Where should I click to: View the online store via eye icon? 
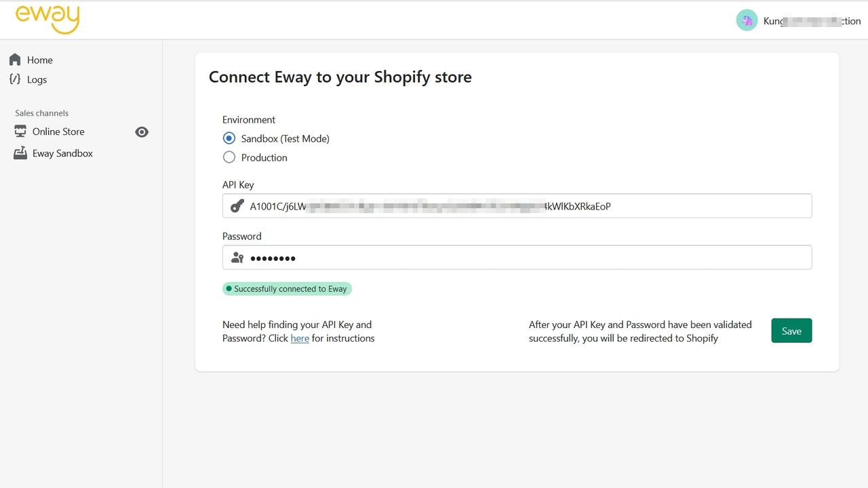[142, 132]
